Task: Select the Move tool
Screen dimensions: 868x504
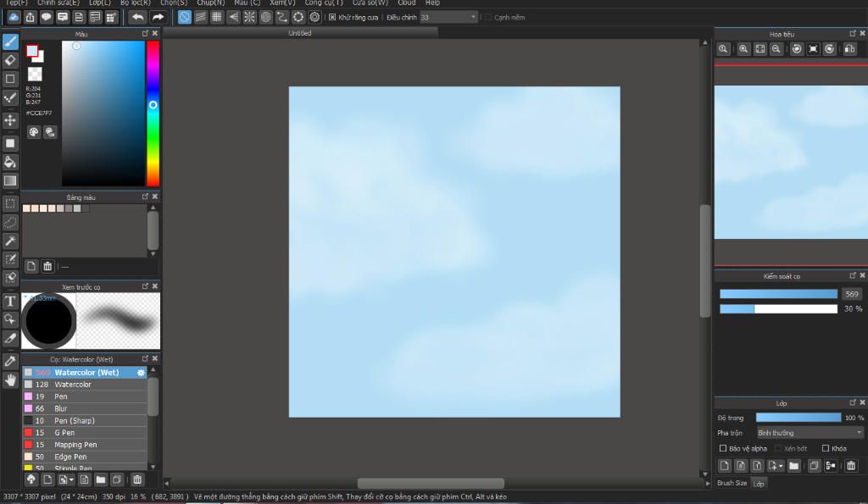Action: [10, 120]
